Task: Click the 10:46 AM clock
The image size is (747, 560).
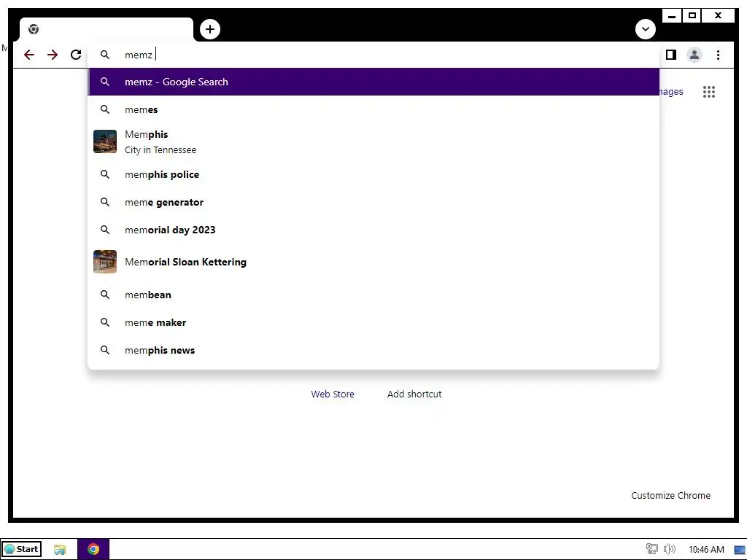Action: [706, 550]
